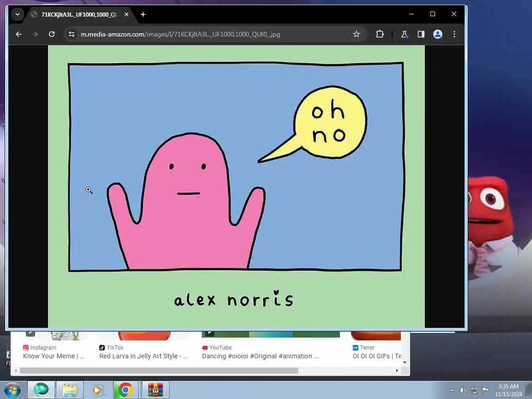Open WinRAR from the taskbar
This screenshot has width=532, height=399.
click(x=155, y=390)
